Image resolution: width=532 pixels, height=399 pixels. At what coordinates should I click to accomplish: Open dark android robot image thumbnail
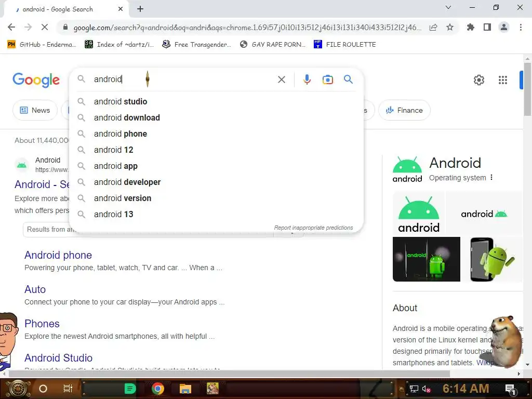[426, 259]
